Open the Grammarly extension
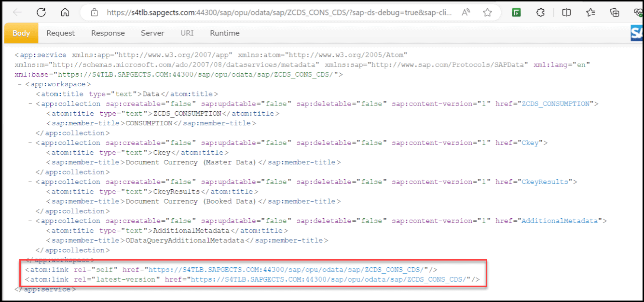The width and height of the screenshot is (644, 302). [x=516, y=13]
